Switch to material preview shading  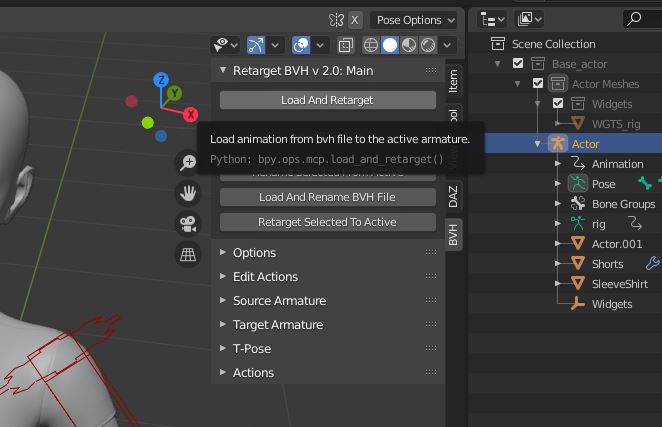tap(409, 45)
